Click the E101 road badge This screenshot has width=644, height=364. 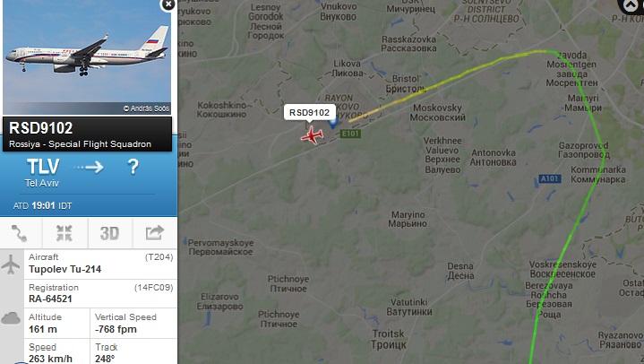pos(351,134)
